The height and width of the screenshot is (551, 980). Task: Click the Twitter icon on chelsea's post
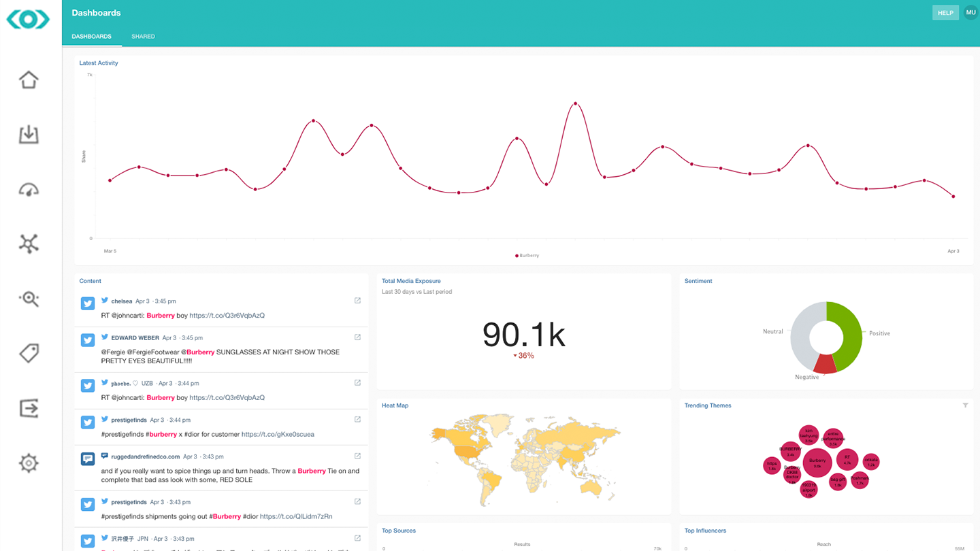(x=87, y=303)
